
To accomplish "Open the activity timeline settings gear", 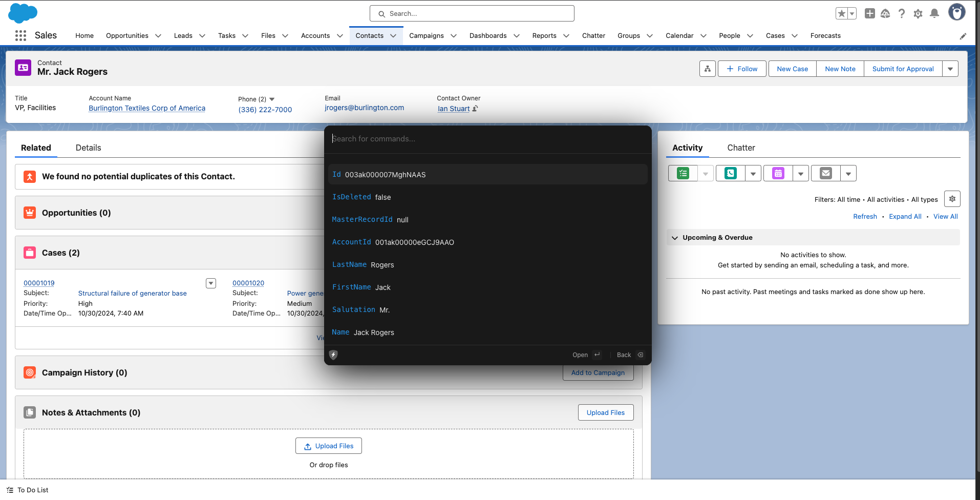I will 952,199.
